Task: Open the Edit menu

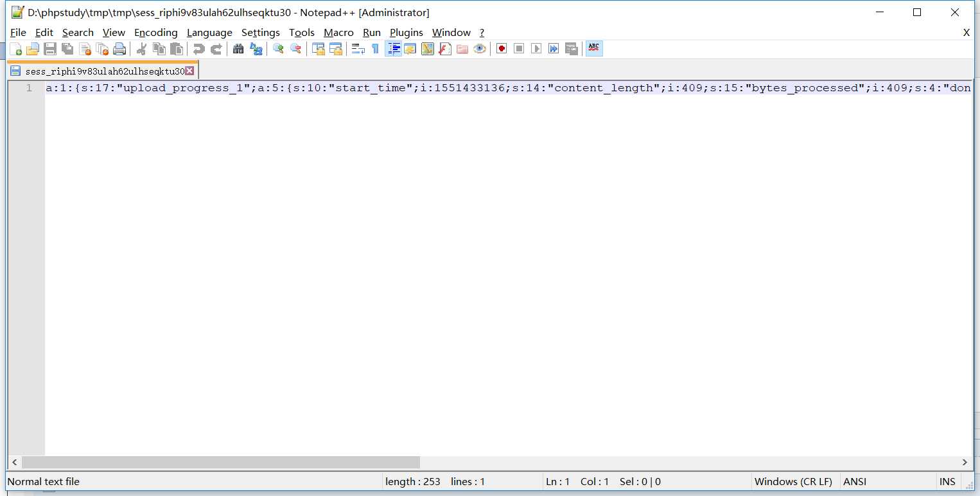Action: 44,32
